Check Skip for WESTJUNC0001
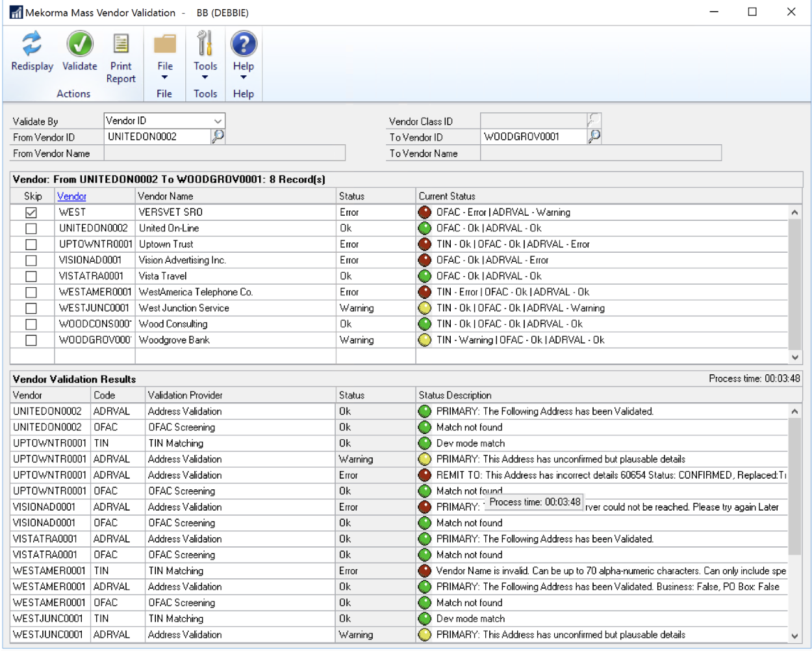Image resolution: width=812 pixels, height=651 pixels. (31, 308)
